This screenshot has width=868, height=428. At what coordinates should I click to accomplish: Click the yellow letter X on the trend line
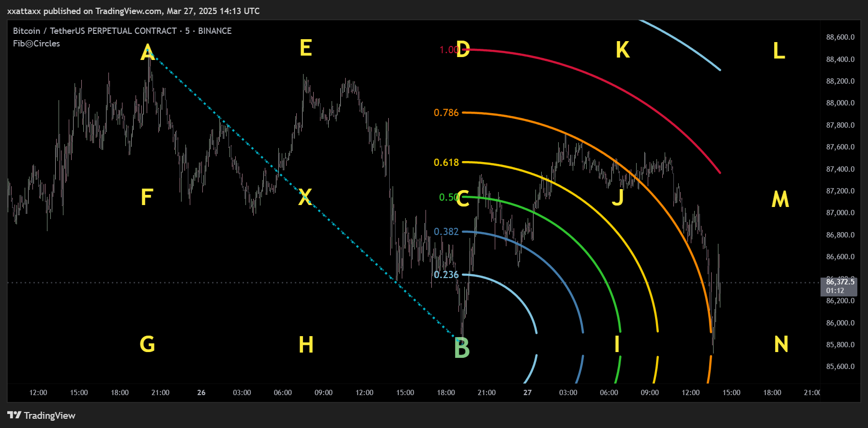point(305,197)
